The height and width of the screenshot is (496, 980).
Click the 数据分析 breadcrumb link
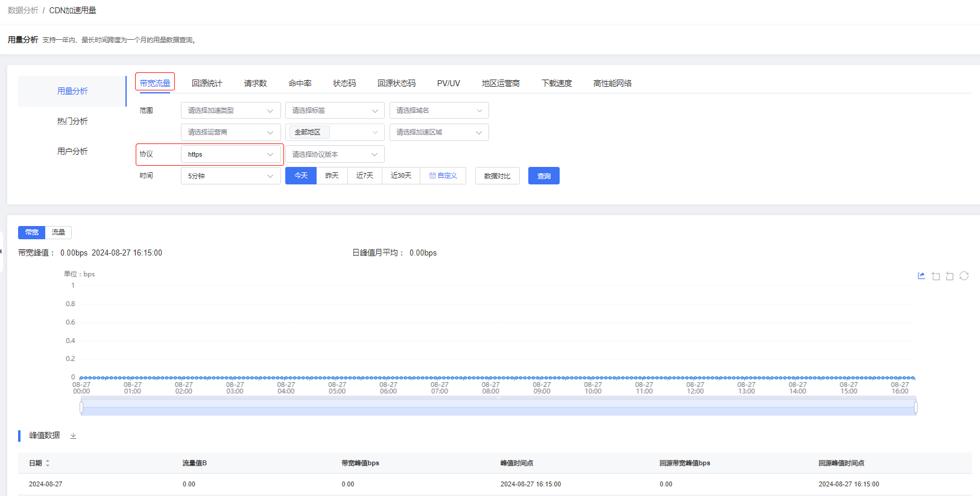pyautogui.click(x=23, y=10)
